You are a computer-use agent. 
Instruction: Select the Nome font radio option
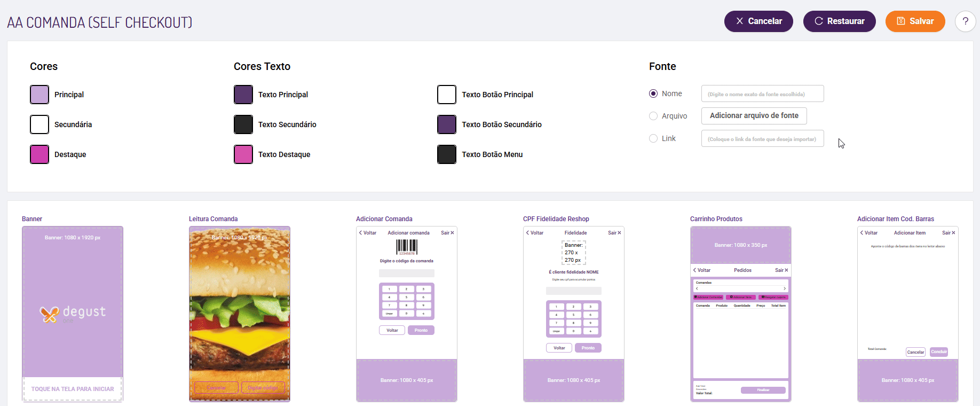coord(653,93)
